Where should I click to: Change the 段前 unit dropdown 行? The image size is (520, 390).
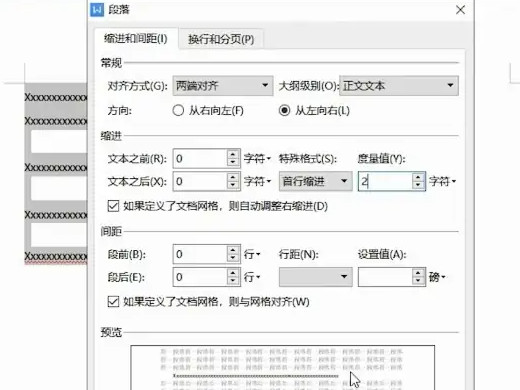(x=252, y=254)
